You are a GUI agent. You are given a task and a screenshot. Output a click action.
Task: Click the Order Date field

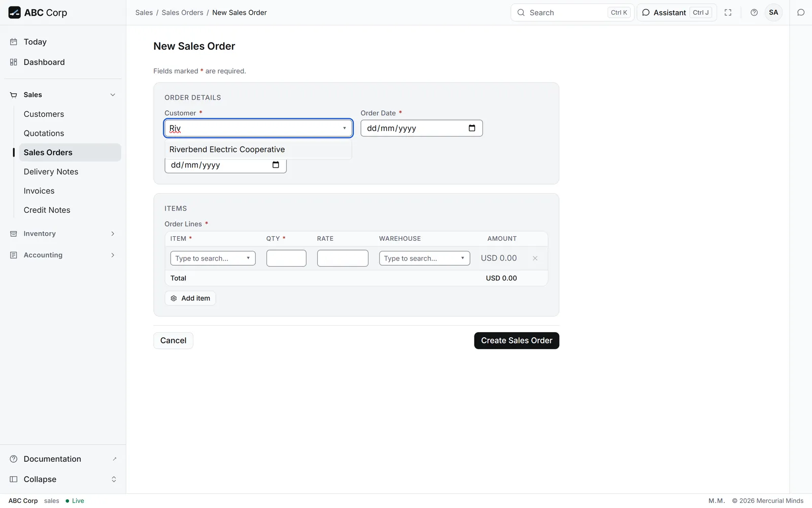click(x=422, y=128)
